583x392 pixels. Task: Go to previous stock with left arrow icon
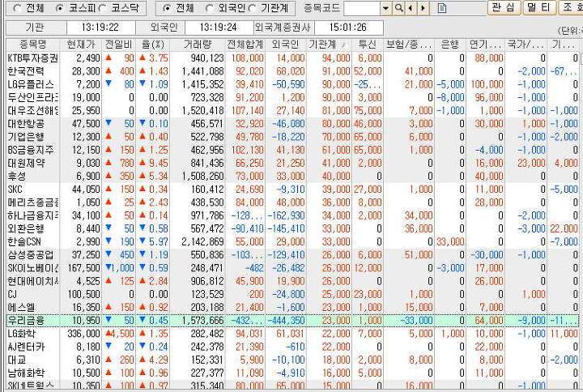410,8
